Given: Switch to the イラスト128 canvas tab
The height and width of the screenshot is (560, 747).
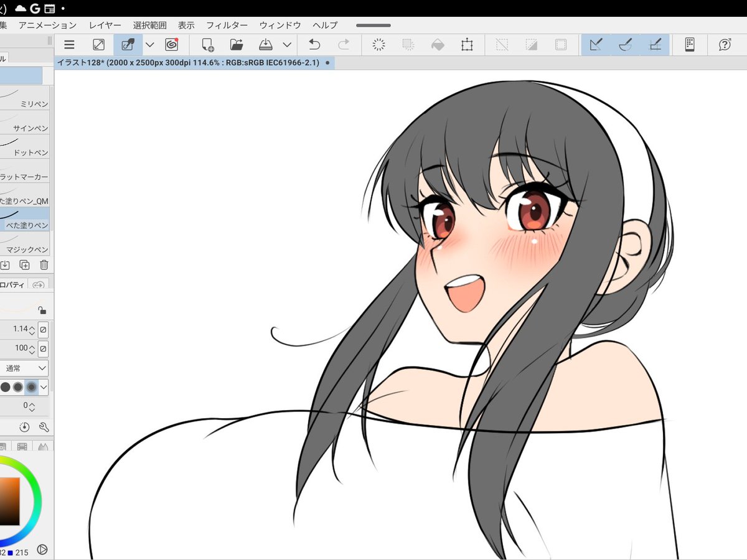Looking at the screenshot, I should pyautogui.click(x=194, y=63).
